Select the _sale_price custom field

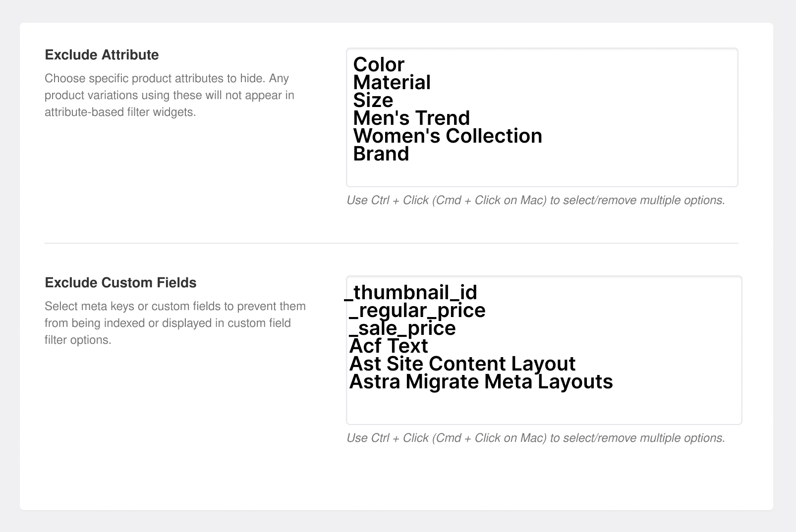coord(402,328)
